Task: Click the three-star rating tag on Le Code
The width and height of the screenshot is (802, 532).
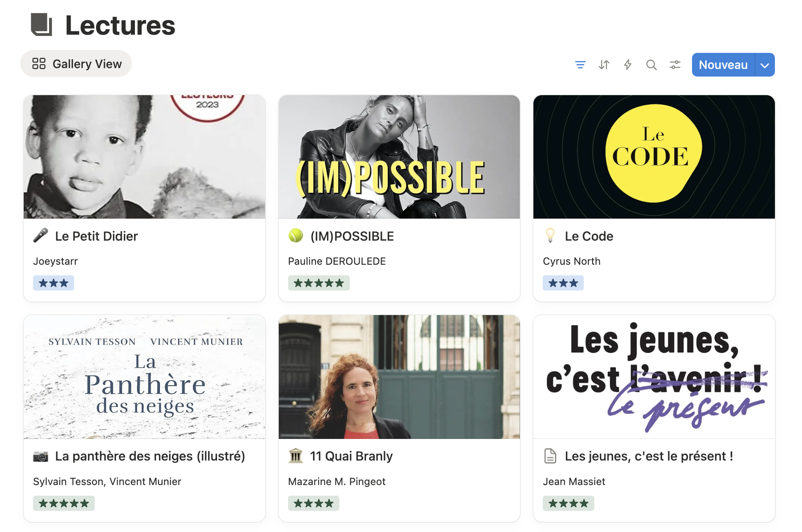Action: point(563,283)
